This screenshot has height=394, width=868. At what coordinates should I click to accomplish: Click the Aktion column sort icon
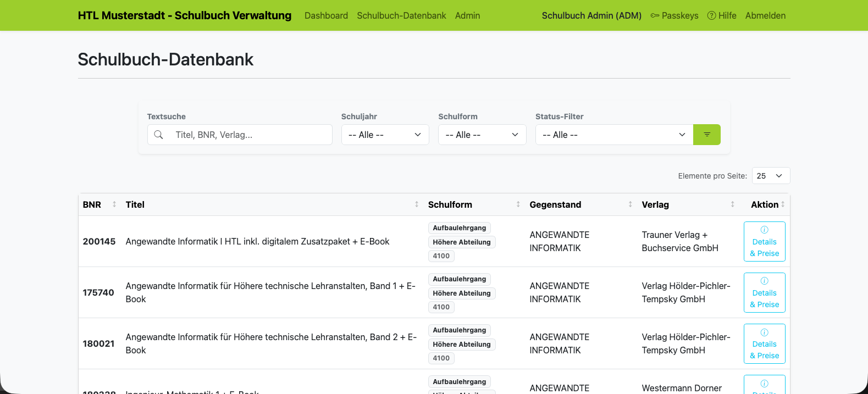coord(783,204)
